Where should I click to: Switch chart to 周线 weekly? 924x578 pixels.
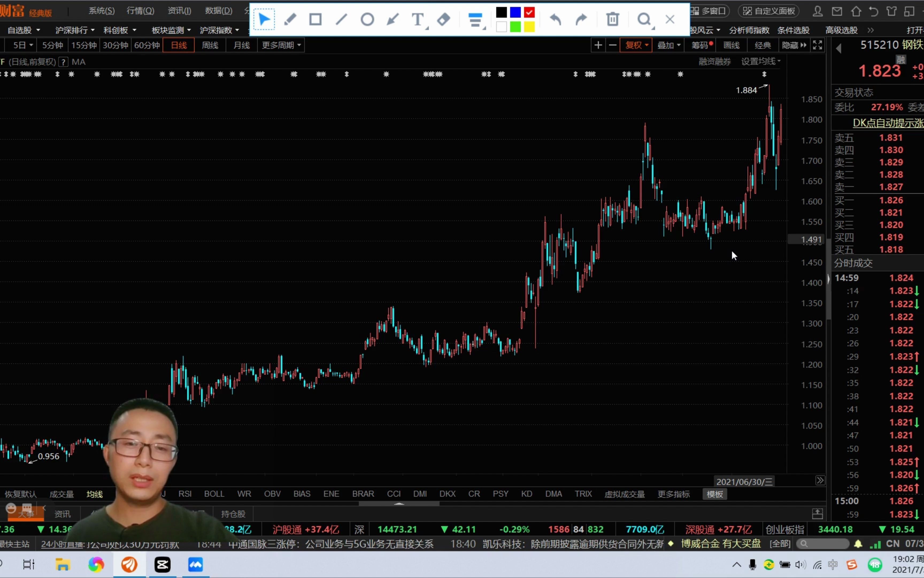point(210,45)
